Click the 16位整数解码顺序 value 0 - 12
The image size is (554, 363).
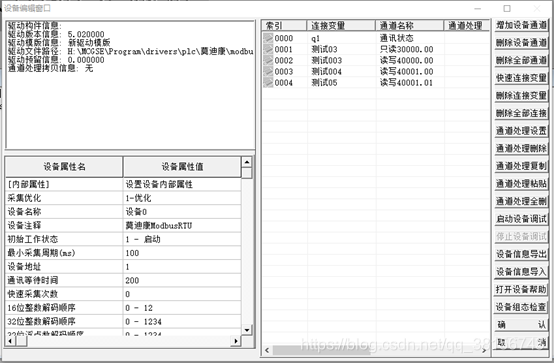pyautogui.click(x=182, y=308)
